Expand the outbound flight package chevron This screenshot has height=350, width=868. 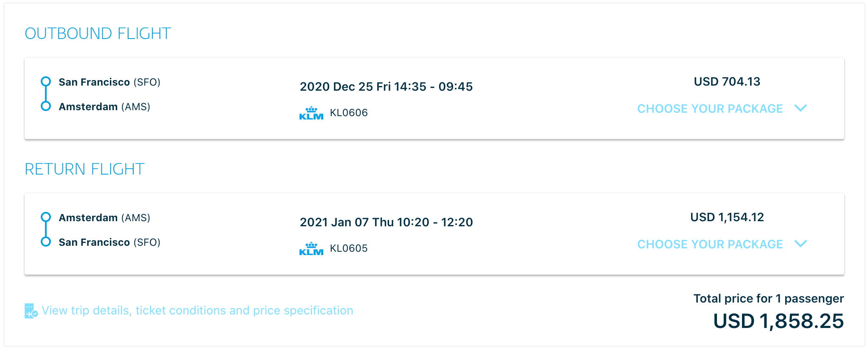(x=800, y=108)
